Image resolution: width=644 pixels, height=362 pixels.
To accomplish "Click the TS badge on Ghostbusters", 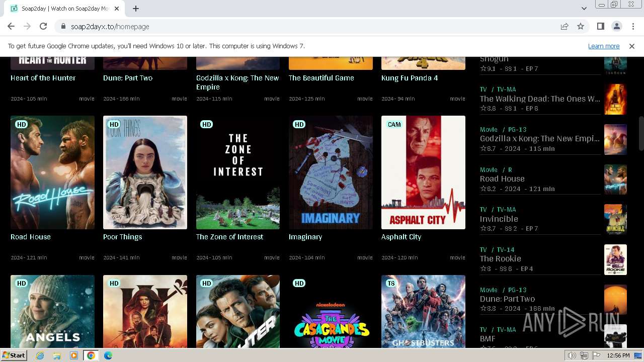I will tap(391, 283).
